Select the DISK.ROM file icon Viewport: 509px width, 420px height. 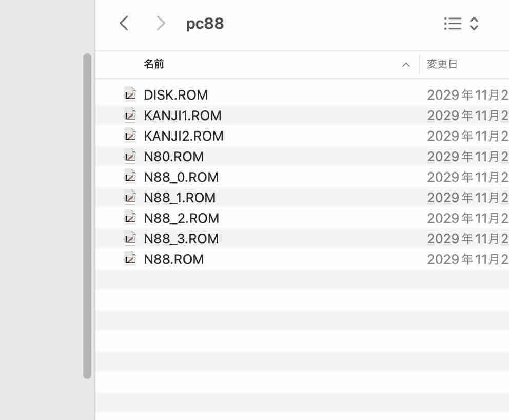130,95
